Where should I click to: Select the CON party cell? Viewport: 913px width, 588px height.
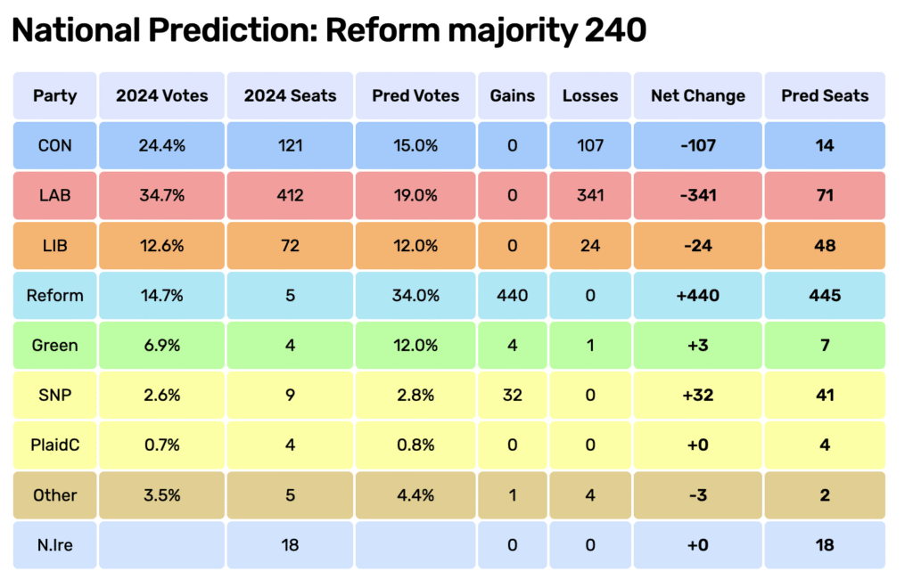pyautogui.click(x=55, y=145)
